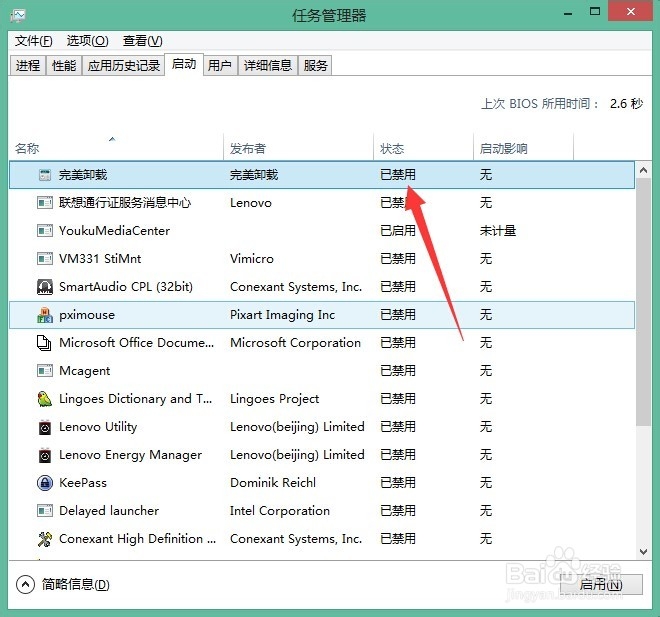The width and height of the screenshot is (660, 617).
Task: Switch to the 应用历史记录 tab
Action: [123, 65]
